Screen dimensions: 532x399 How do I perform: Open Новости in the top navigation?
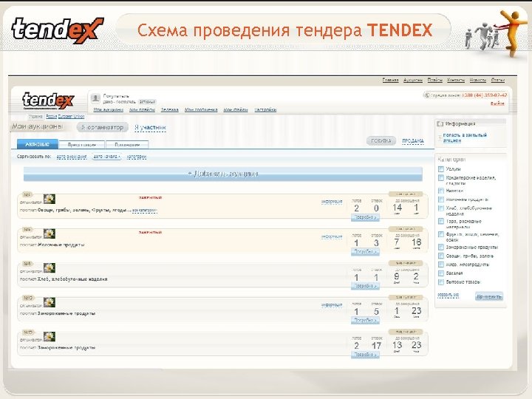[x=478, y=80]
